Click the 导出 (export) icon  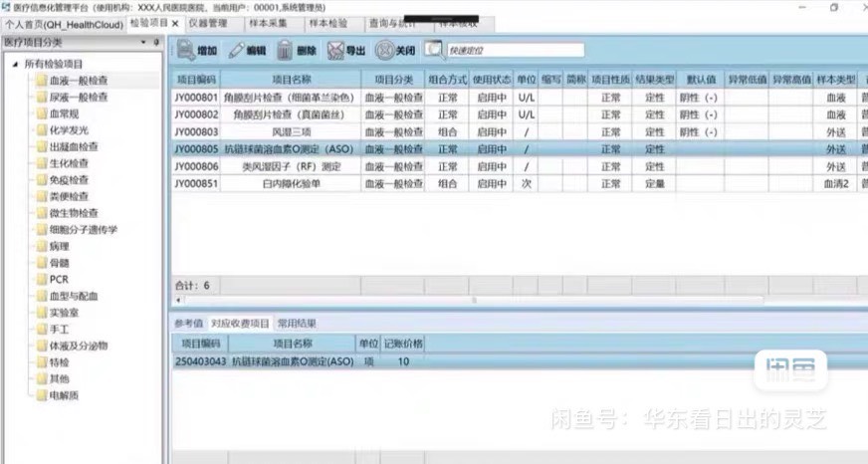tap(335, 51)
